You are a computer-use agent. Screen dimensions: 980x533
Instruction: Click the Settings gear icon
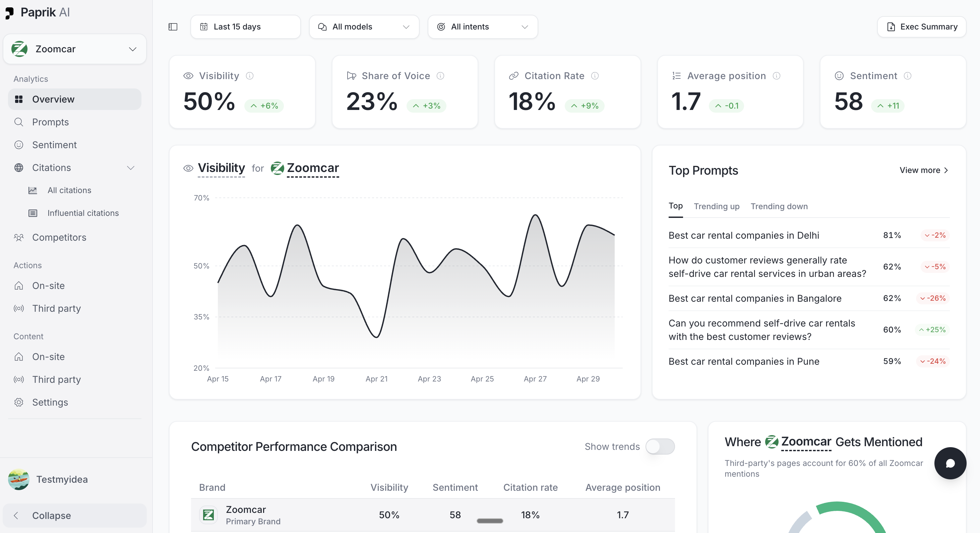19,402
